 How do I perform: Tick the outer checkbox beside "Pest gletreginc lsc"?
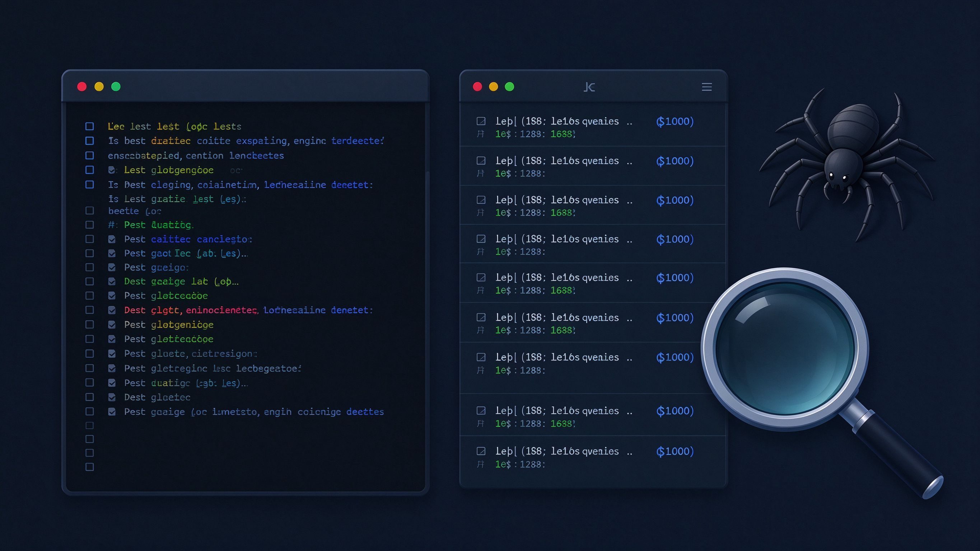coord(89,368)
